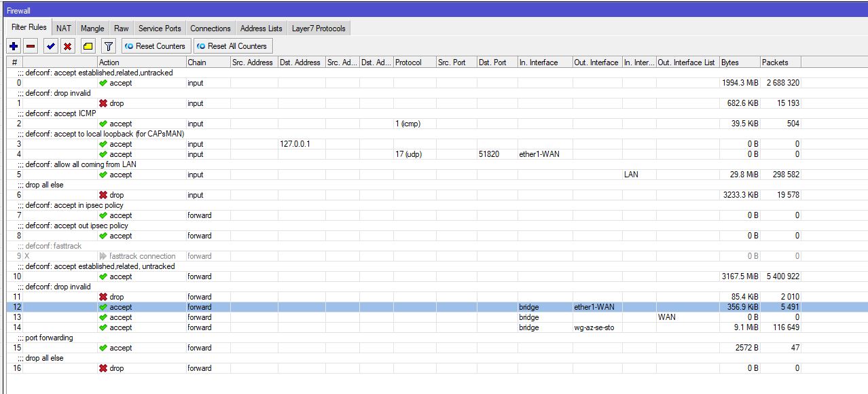Switch to Service Ports tab
Viewport: 868px width, 394px height.
[160, 29]
